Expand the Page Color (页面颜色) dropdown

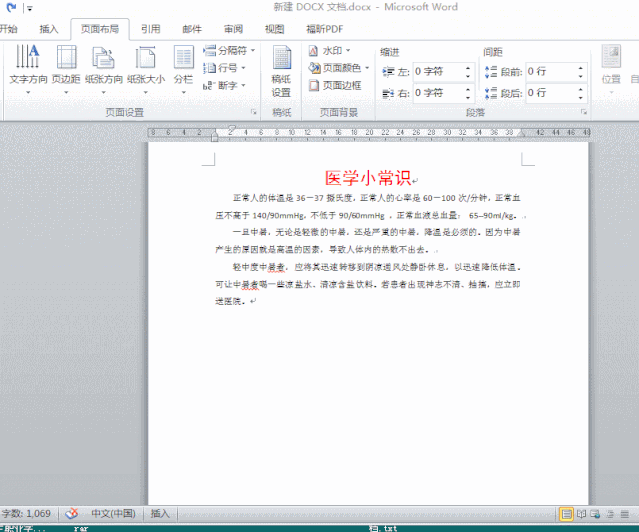[x=340, y=68]
